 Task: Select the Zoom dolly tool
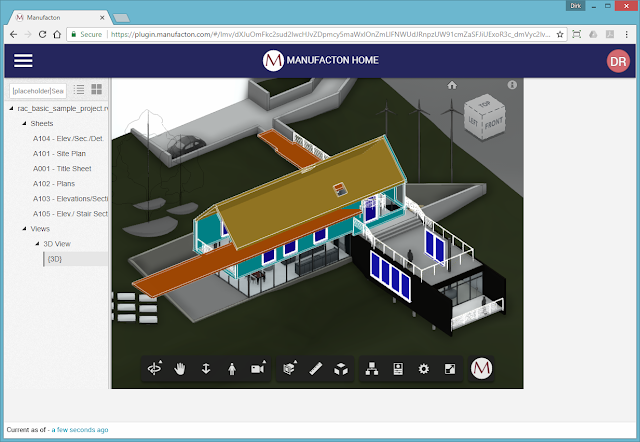click(206, 369)
